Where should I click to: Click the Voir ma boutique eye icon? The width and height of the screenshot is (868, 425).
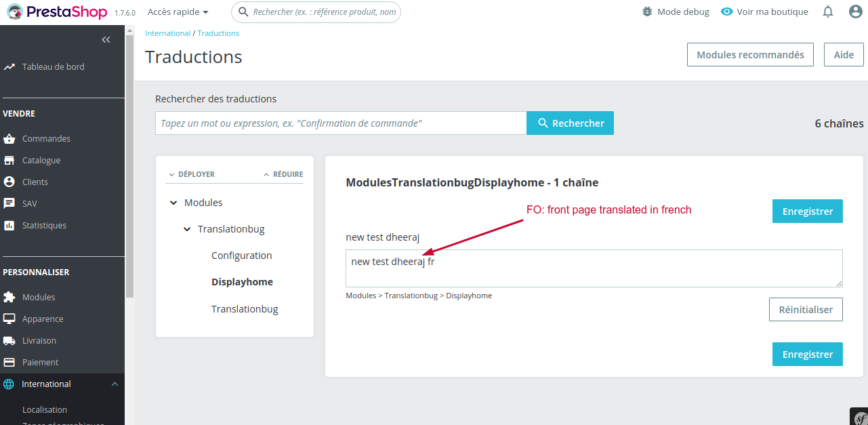point(726,12)
